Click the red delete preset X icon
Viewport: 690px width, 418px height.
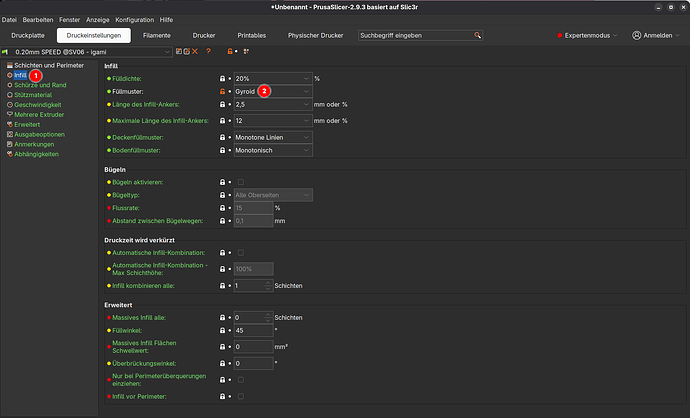pyautogui.click(x=194, y=51)
